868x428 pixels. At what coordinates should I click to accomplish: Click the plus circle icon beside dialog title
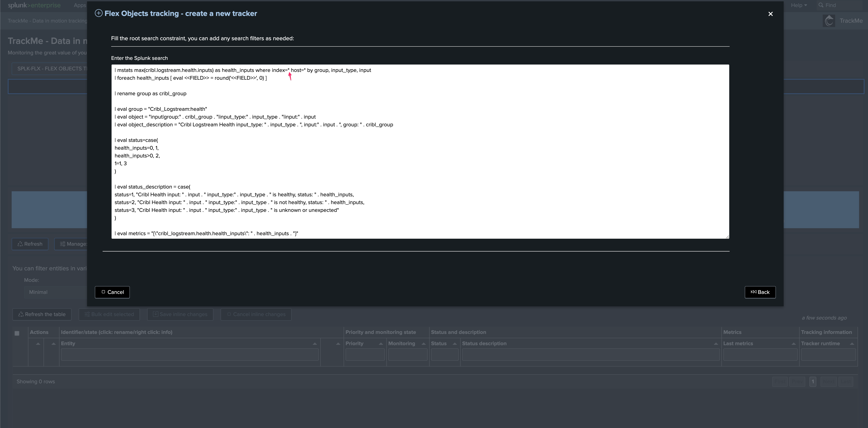tap(98, 13)
